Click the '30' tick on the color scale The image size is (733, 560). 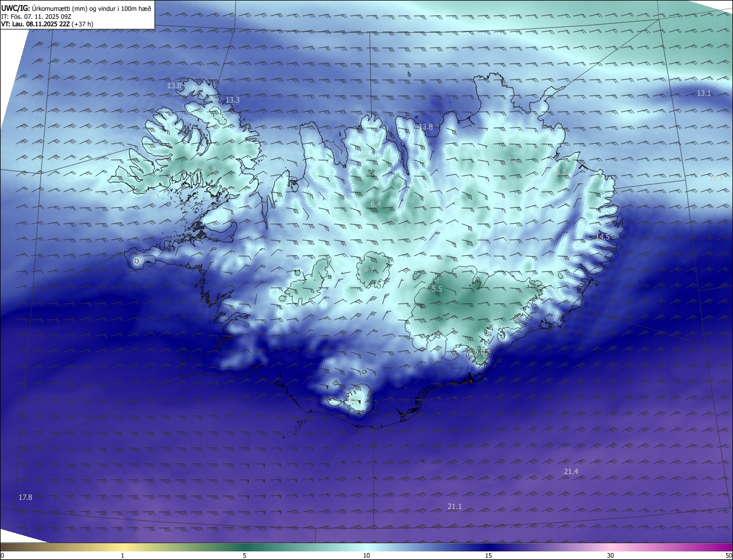pos(610,555)
